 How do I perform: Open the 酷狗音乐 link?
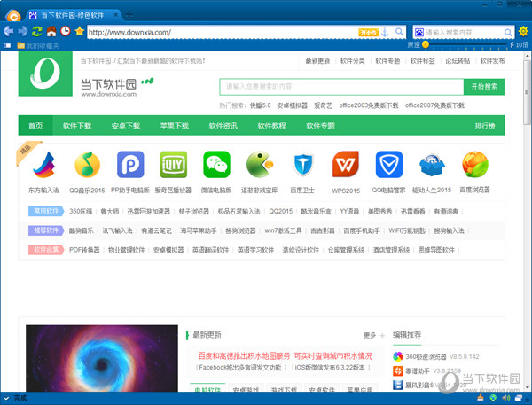[81, 230]
